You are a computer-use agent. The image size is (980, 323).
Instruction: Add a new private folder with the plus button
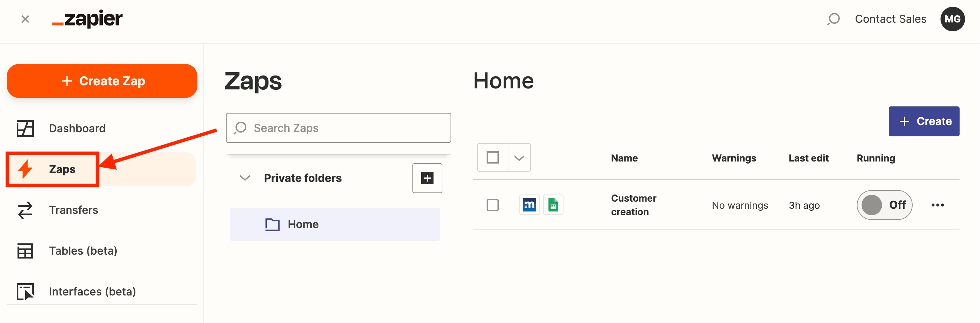427,178
